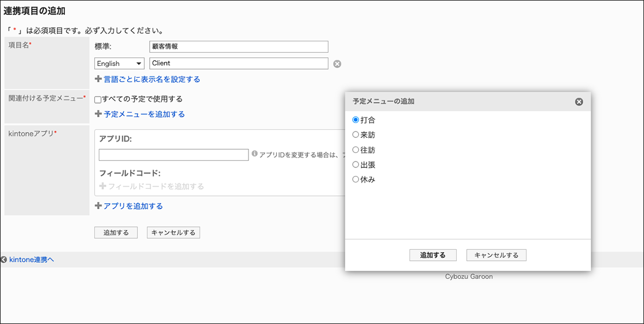644x324 pixels.
Task: Enable the すべての予定で使用する checkbox
Action: coord(98,99)
